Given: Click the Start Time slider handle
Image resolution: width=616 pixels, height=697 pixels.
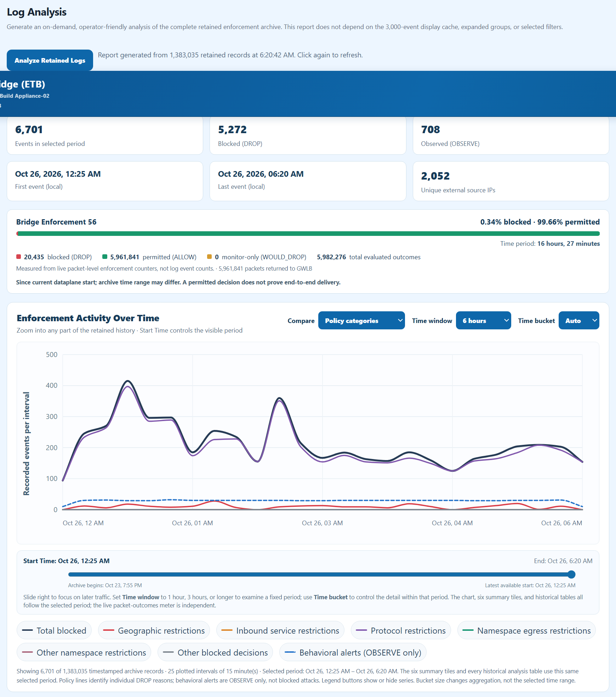Looking at the screenshot, I should click(571, 574).
